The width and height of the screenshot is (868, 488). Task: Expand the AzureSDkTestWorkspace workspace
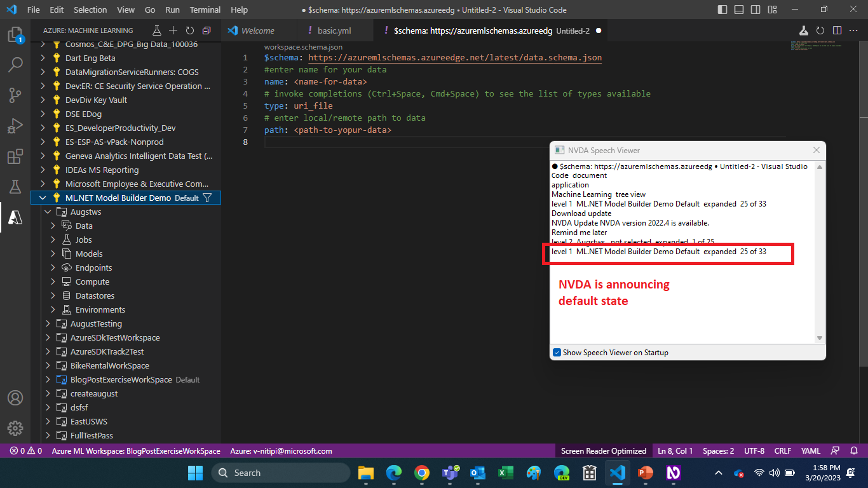pyautogui.click(x=47, y=337)
